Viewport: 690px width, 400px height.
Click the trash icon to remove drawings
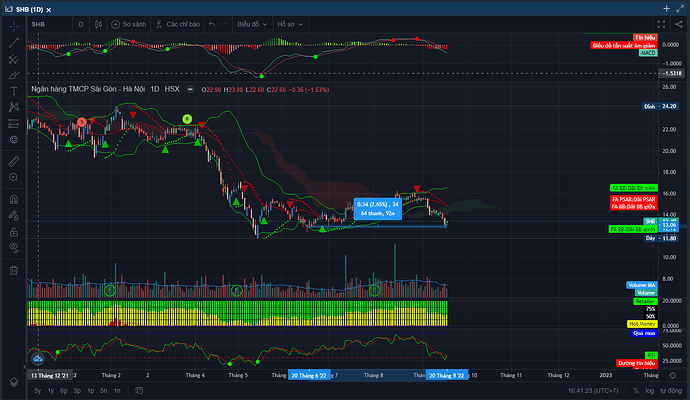point(13,268)
